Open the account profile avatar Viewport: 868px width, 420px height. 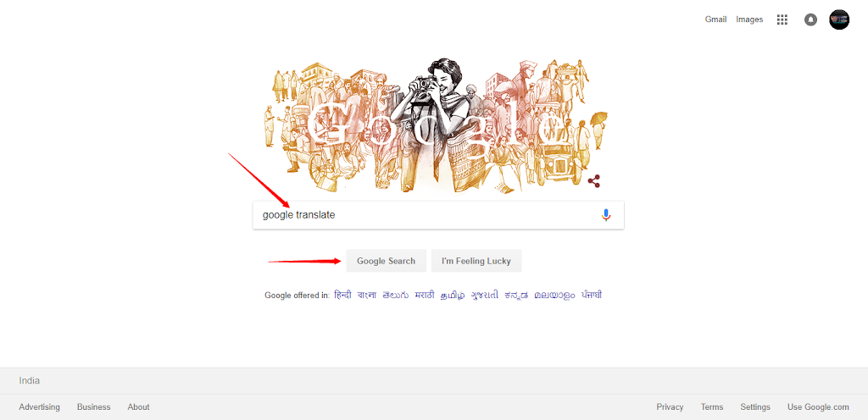[x=839, y=19]
